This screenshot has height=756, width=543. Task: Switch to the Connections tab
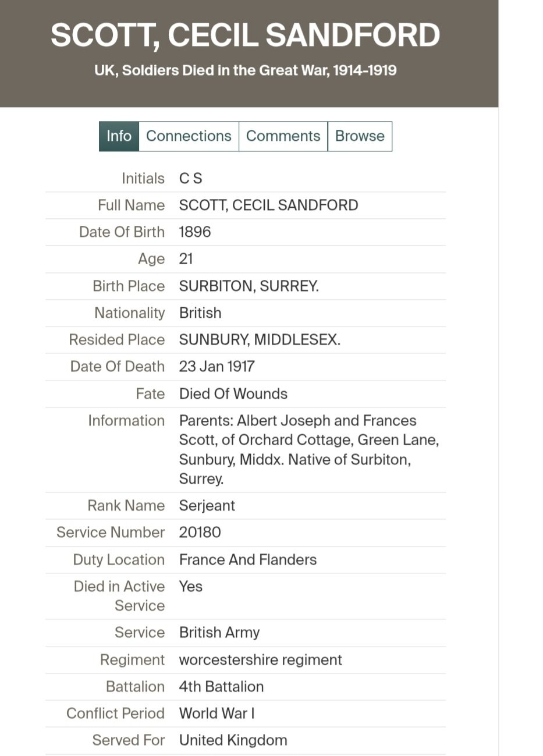pos(189,136)
